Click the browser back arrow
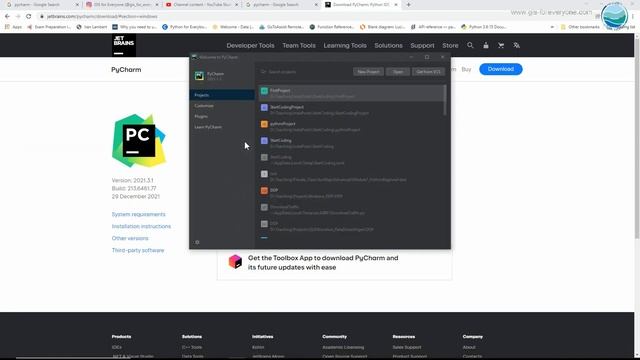 point(7,16)
